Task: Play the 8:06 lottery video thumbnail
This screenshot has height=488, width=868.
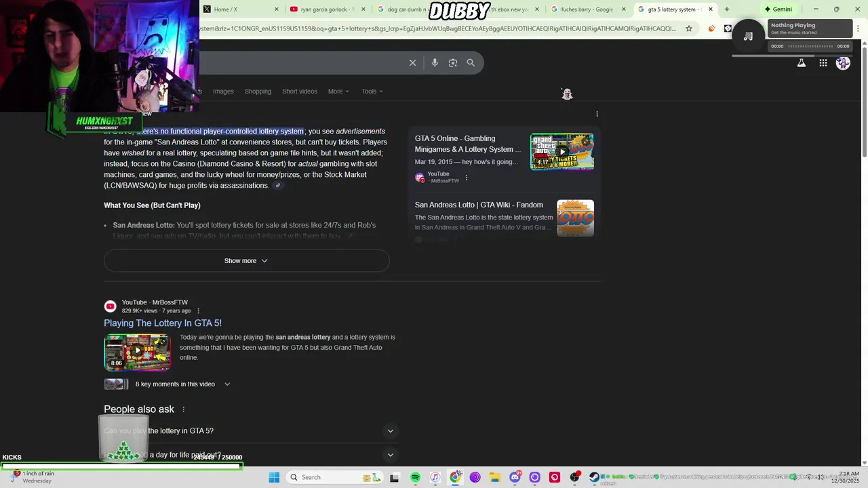Action: tap(137, 352)
